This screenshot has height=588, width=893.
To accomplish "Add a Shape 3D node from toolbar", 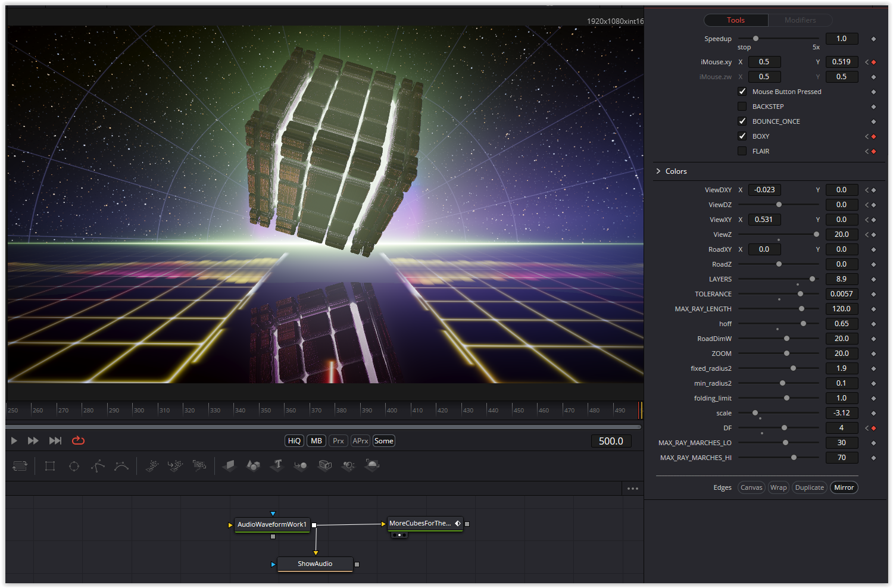I will click(253, 465).
